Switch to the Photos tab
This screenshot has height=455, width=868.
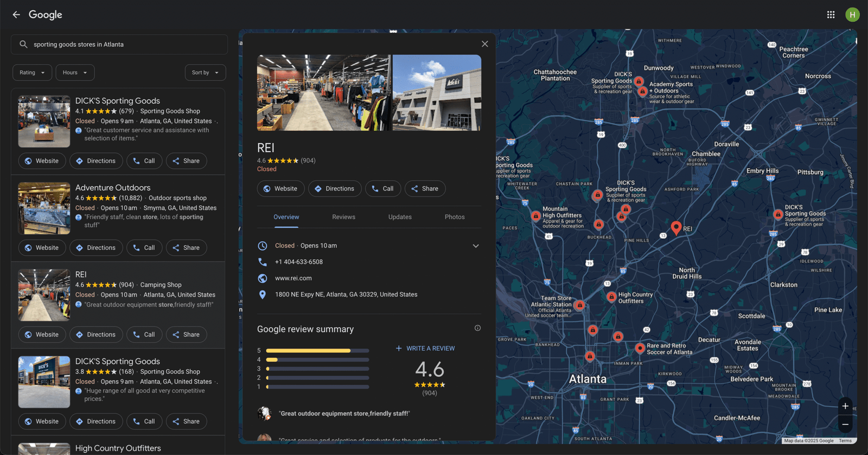coord(455,217)
